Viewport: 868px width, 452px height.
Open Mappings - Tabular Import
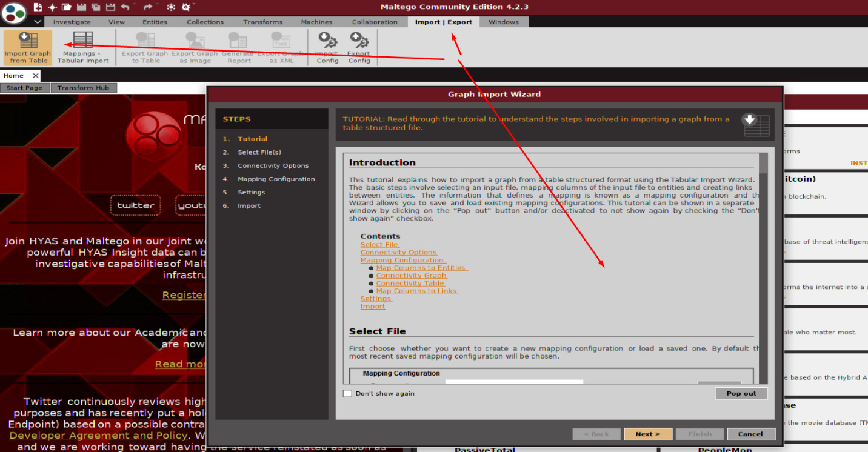point(83,47)
